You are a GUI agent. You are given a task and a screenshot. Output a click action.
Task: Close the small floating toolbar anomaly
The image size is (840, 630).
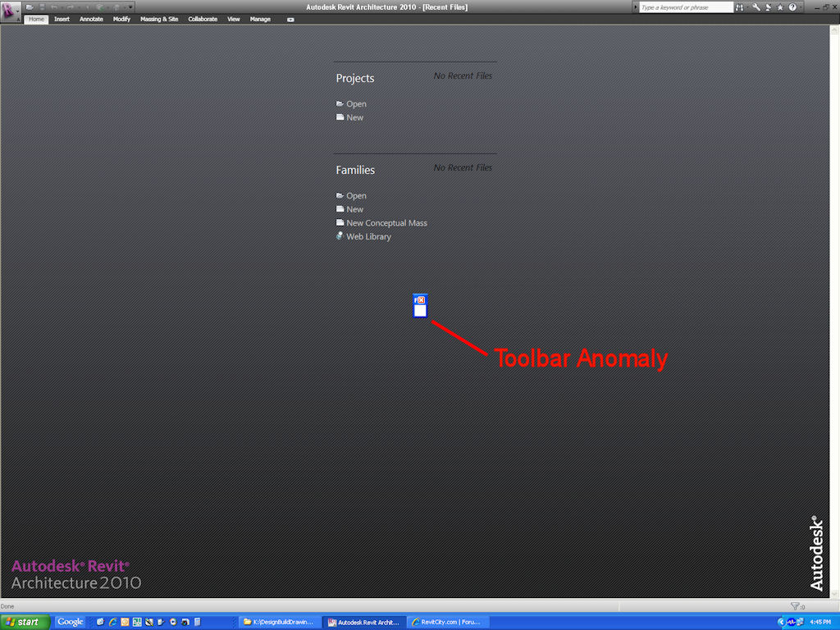pyautogui.click(x=422, y=300)
